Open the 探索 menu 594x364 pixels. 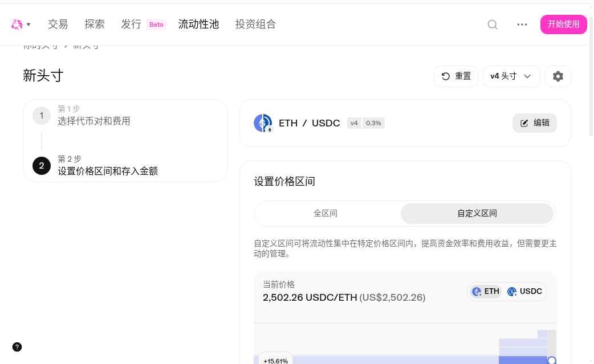tap(95, 24)
